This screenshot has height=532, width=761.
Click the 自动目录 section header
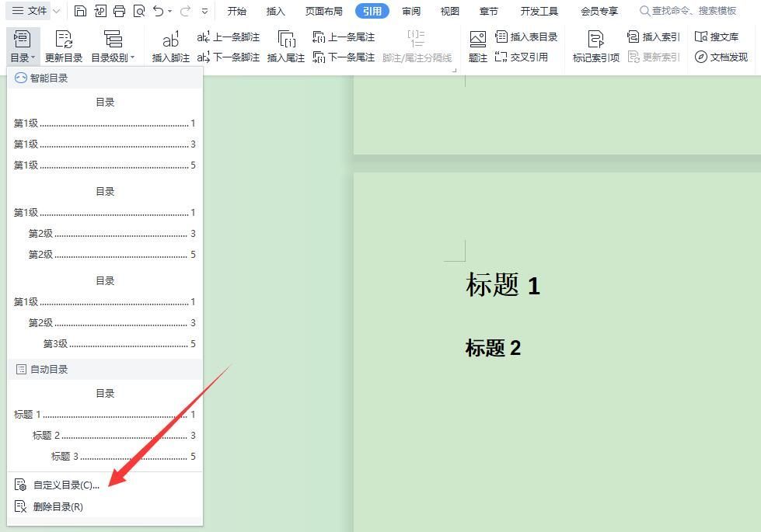tap(105, 369)
